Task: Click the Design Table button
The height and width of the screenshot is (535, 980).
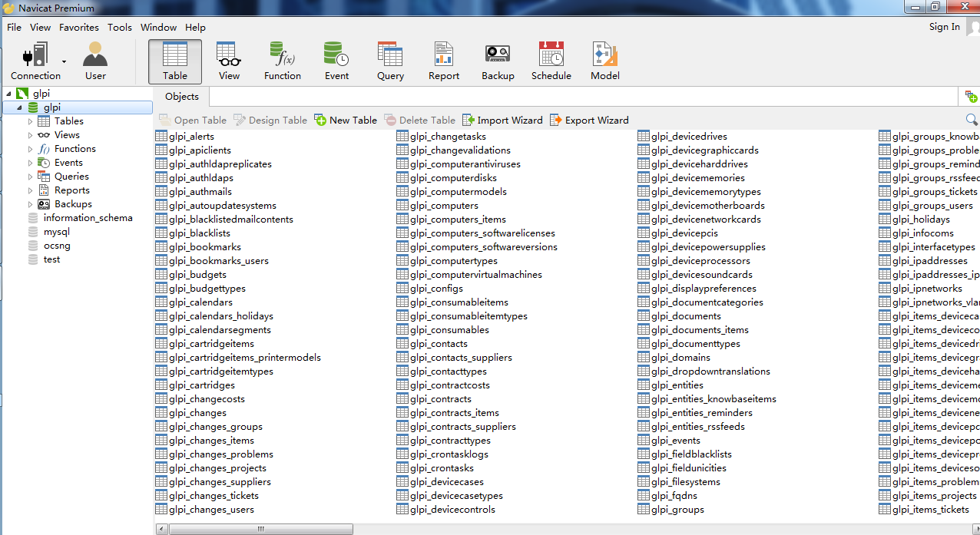Action: coord(270,120)
